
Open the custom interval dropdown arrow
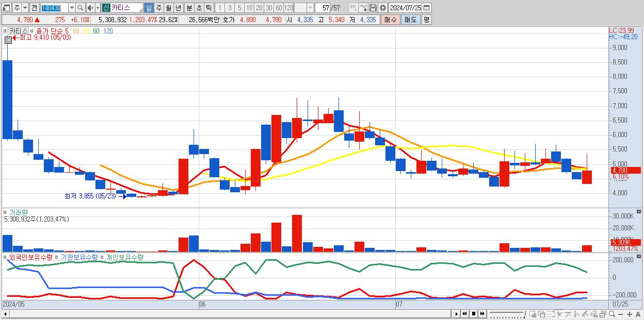pos(310,8)
